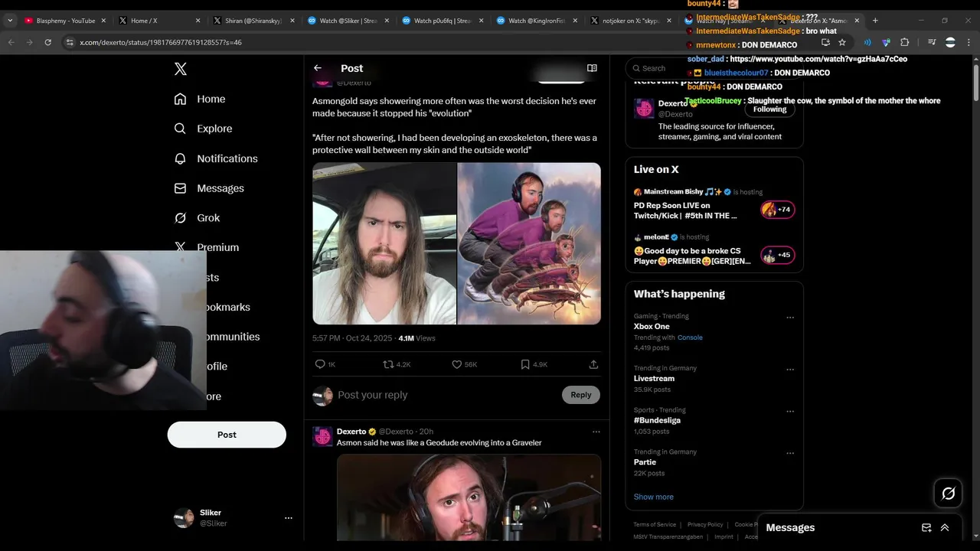The height and width of the screenshot is (551, 980).
Task: Go back using the post arrow
Action: [318, 68]
